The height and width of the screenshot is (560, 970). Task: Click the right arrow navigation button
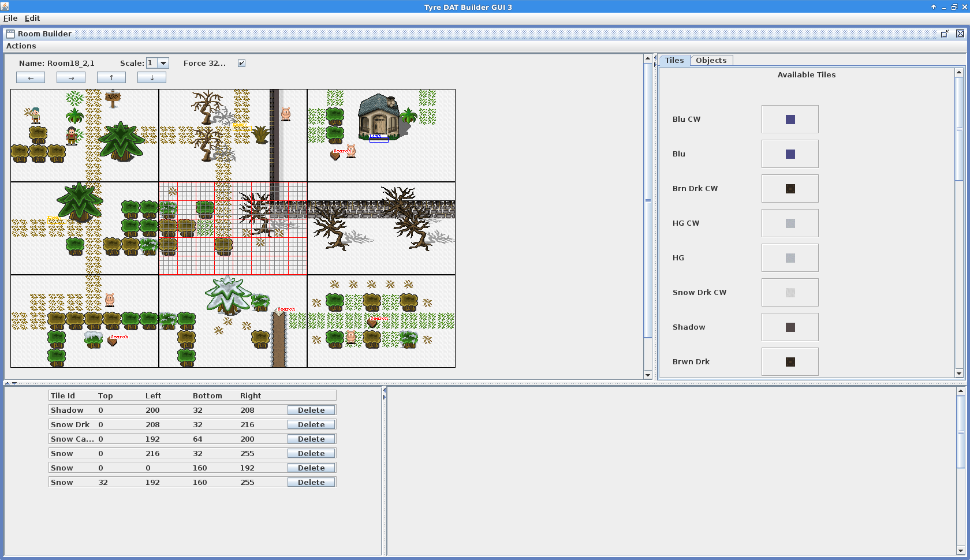pos(71,77)
